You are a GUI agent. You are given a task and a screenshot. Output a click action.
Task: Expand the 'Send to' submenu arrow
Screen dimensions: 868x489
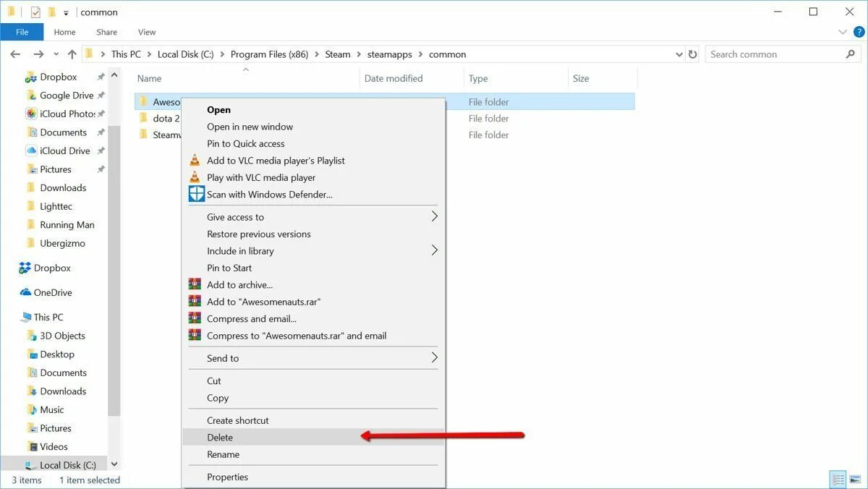point(435,357)
